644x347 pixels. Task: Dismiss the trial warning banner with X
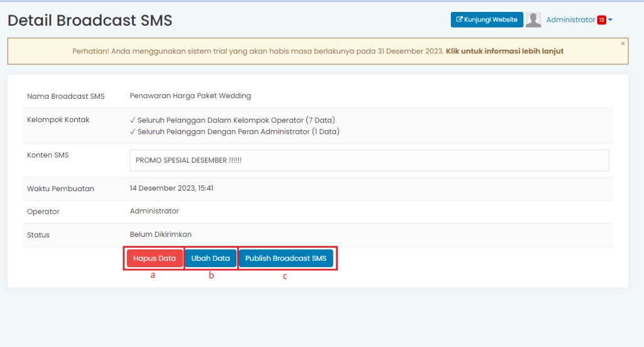[623, 43]
